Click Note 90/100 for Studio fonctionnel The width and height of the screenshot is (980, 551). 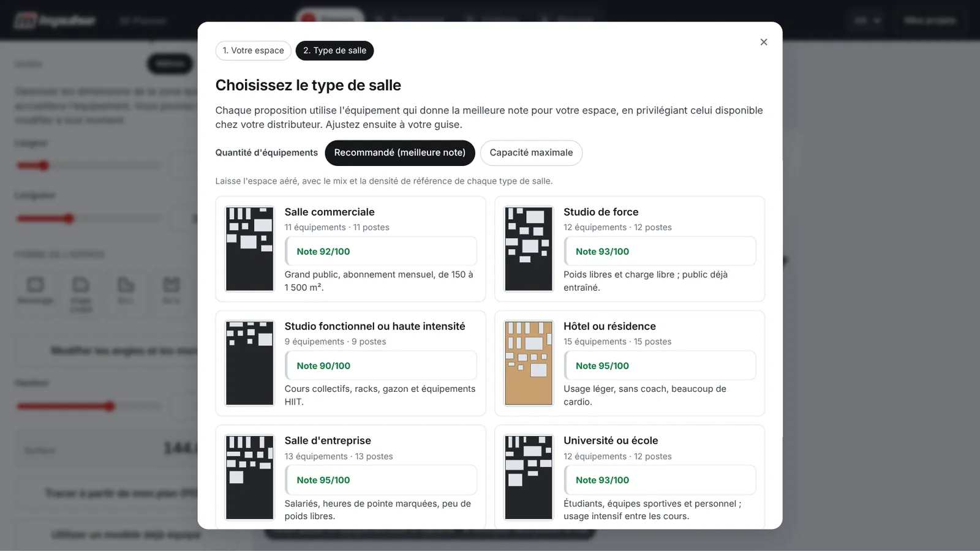coord(381,366)
